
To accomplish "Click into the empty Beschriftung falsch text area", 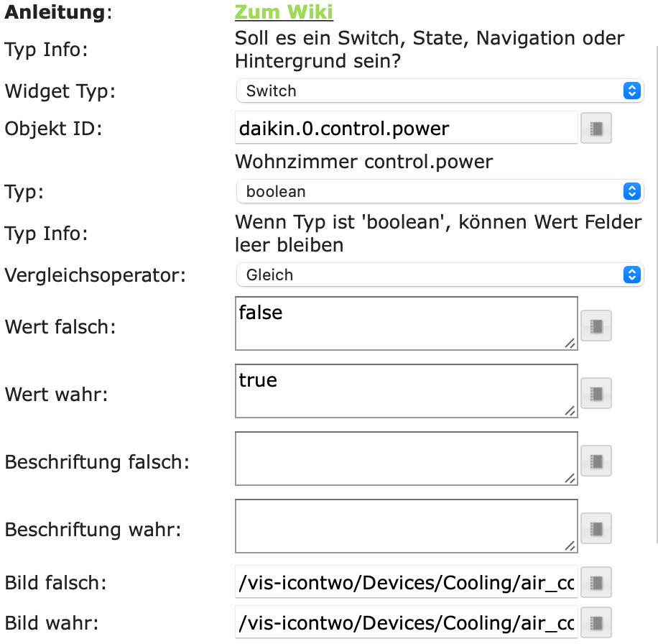I will (x=406, y=459).
